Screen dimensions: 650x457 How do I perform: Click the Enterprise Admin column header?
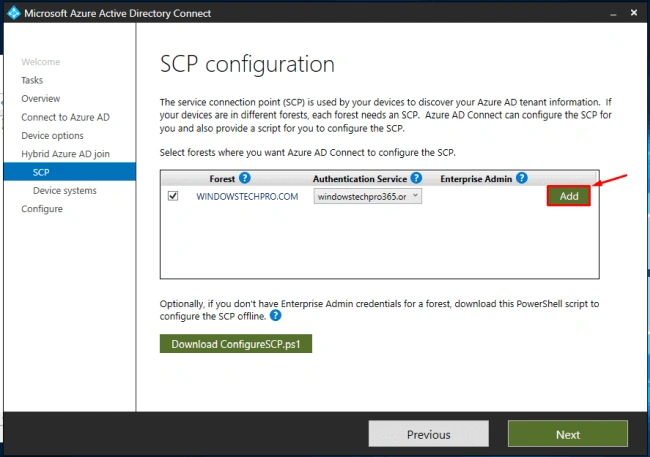tap(476, 179)
